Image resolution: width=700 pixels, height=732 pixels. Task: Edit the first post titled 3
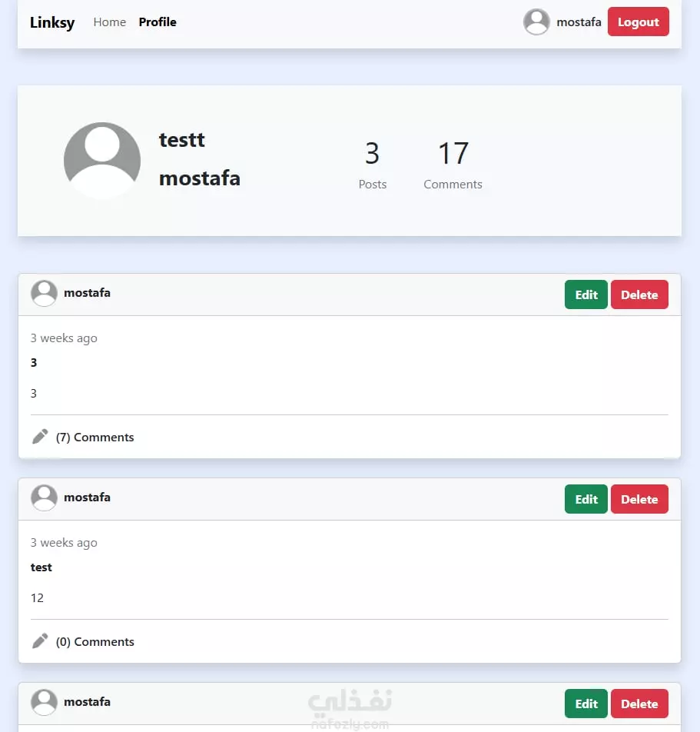click(x=586, y=294)
